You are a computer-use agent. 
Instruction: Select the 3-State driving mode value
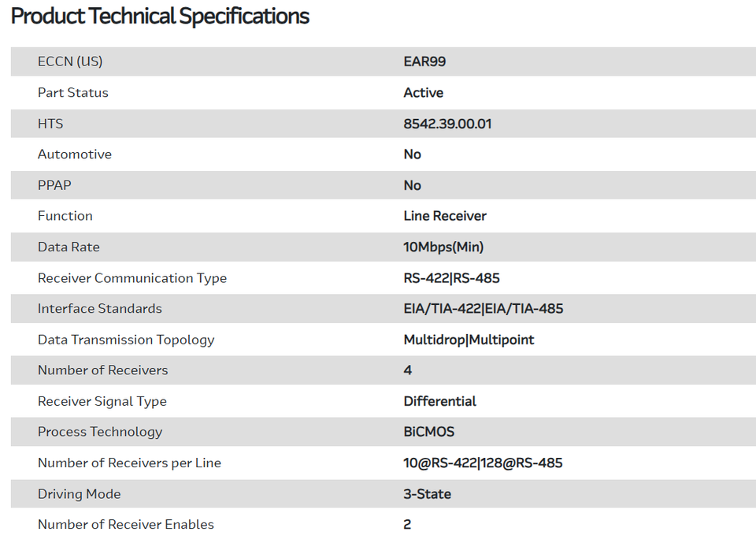(x=428, y=494)
